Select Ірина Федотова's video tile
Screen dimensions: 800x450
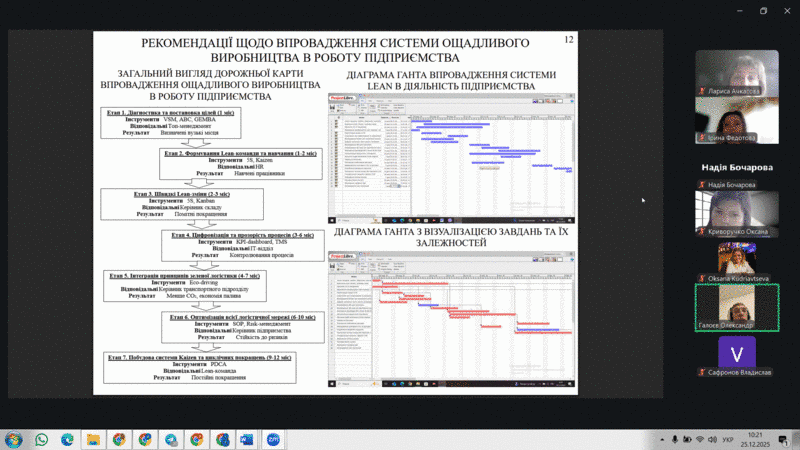point(737,120)
